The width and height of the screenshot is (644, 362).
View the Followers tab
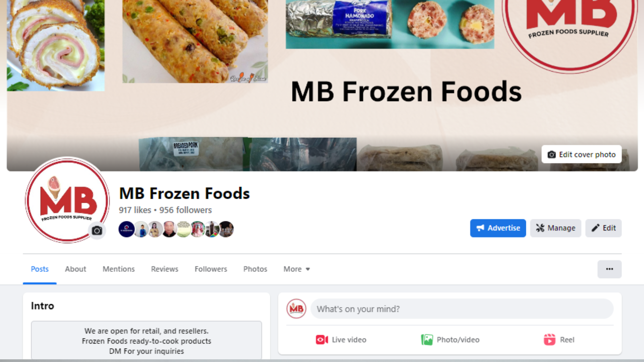pos(211,269)
